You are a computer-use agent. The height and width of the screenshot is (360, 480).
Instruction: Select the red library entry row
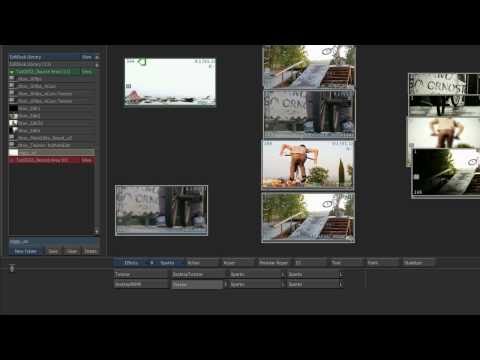52,160
